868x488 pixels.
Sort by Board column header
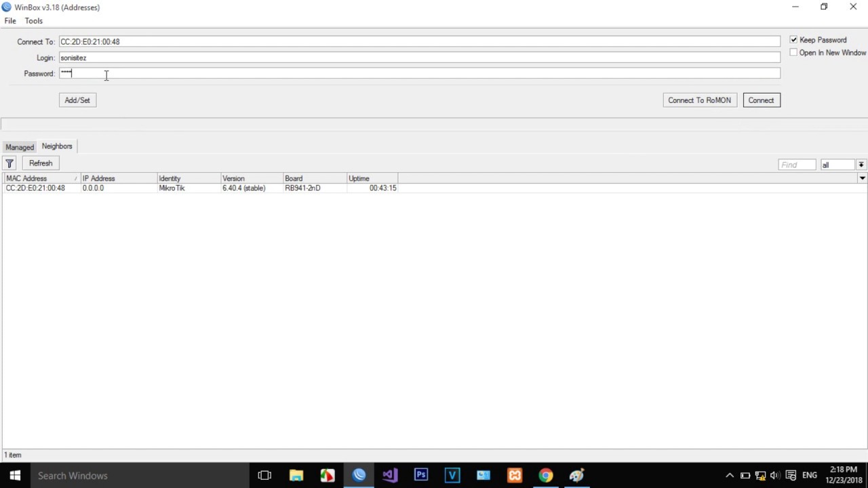point(315,178)
